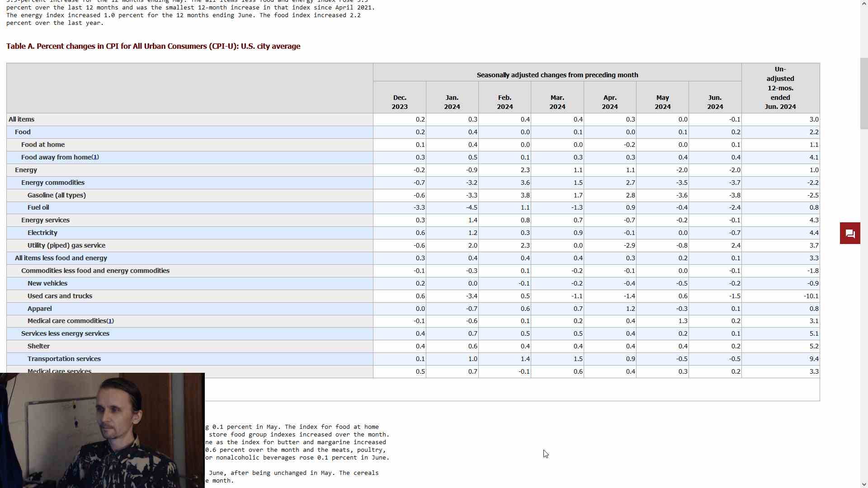Click the scrollbar up arrow
Image resolution: width=868 pixels, height=488 pixels.
[x=864, y=4]
